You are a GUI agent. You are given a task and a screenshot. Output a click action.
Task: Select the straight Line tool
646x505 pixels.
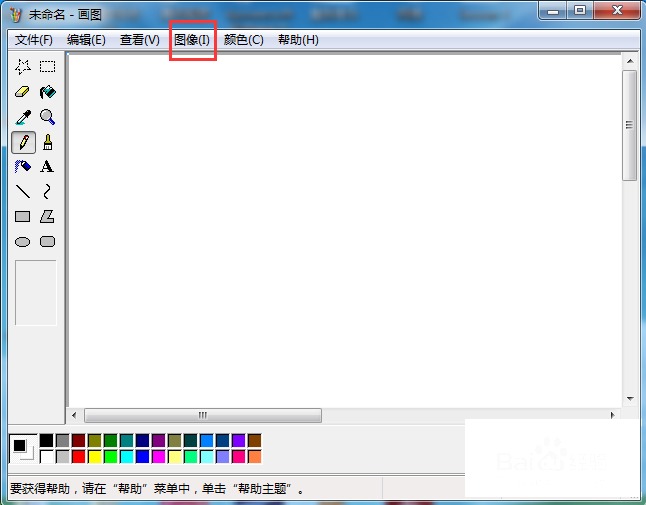click(23, 192)
